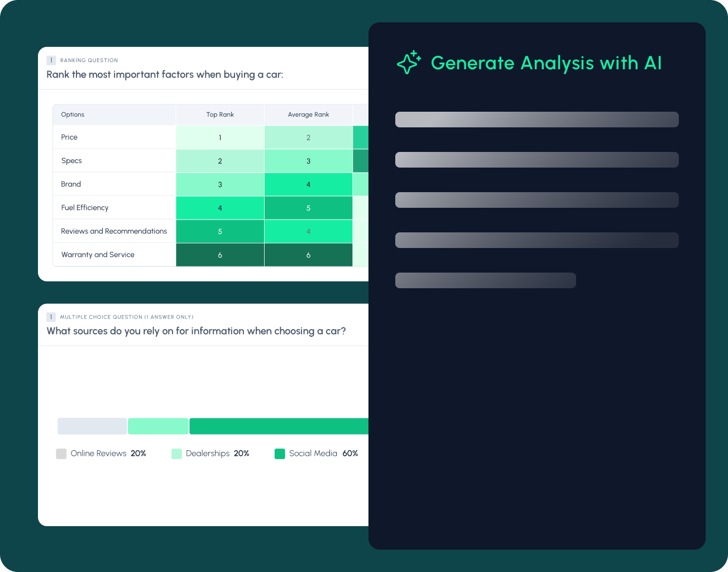Click Specs' Top Rank cell showing 2
Viewport: 728px width, 572px height.
(220, 161)
